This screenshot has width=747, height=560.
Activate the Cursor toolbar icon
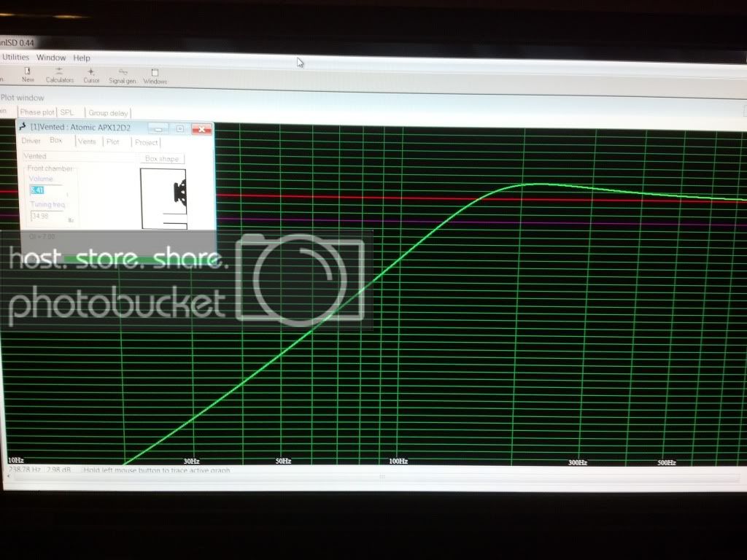coord(91,76)
